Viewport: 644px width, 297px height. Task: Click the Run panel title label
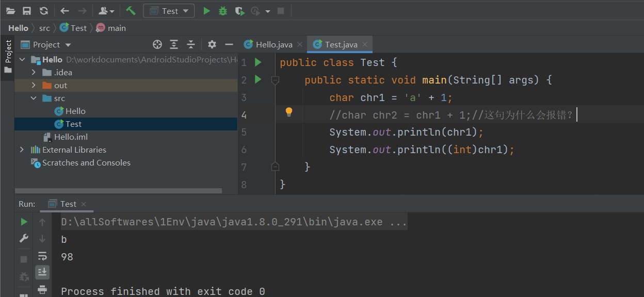coord(27,204)
